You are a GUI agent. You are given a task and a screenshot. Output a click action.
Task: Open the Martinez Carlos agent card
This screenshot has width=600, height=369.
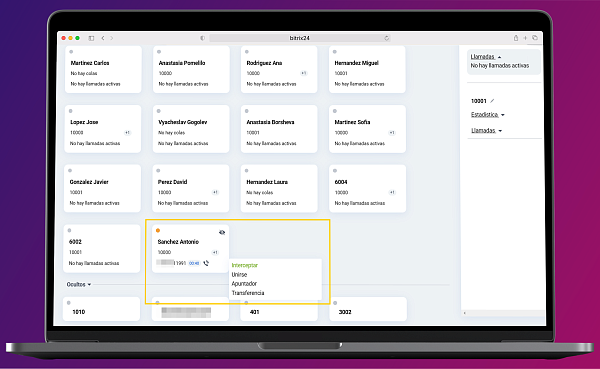click(x=103, y=69)
